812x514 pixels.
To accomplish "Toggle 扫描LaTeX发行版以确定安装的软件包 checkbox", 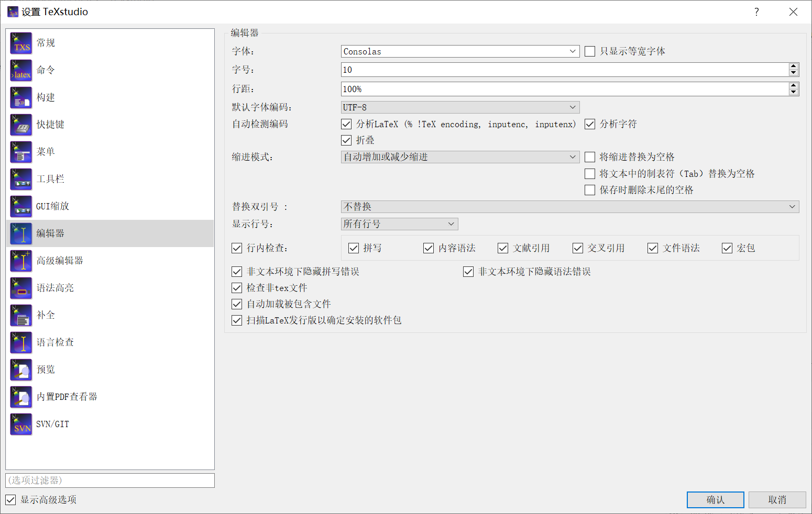I will (x=237, y=320).
